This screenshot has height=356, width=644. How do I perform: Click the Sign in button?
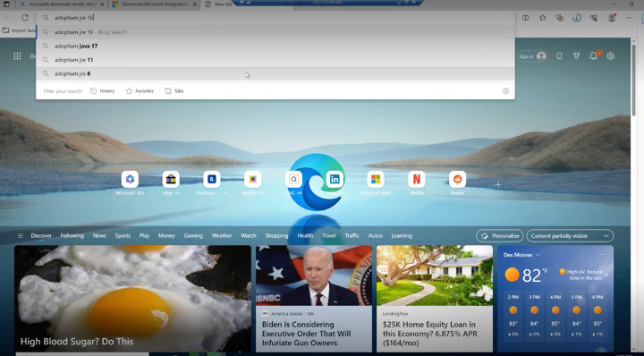coord(532,56)
